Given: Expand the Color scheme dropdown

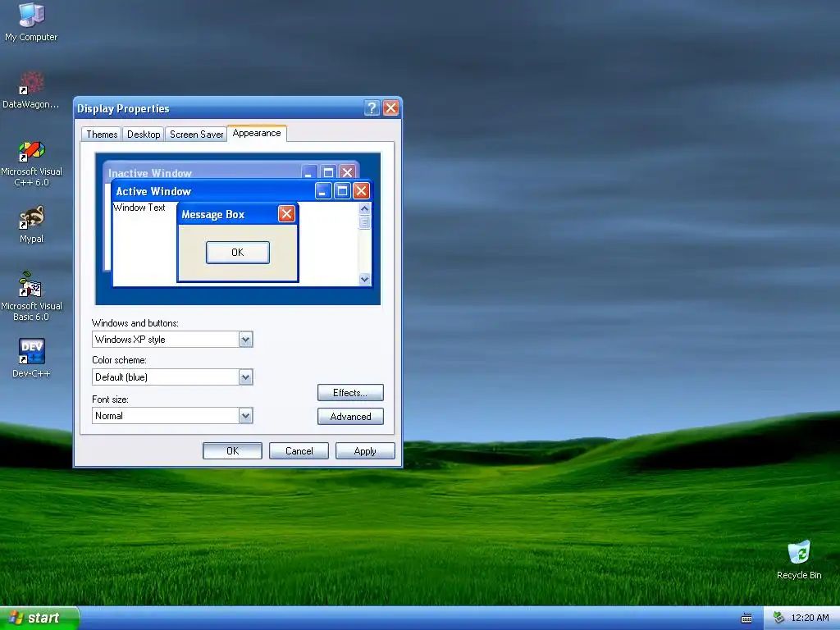Looking at the screenshot, I should pos(245,377).
